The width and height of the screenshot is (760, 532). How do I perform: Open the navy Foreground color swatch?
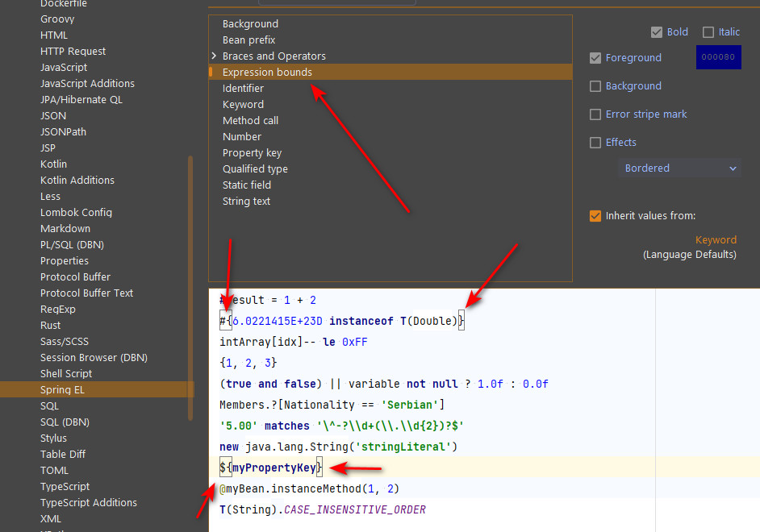point(718,56)
